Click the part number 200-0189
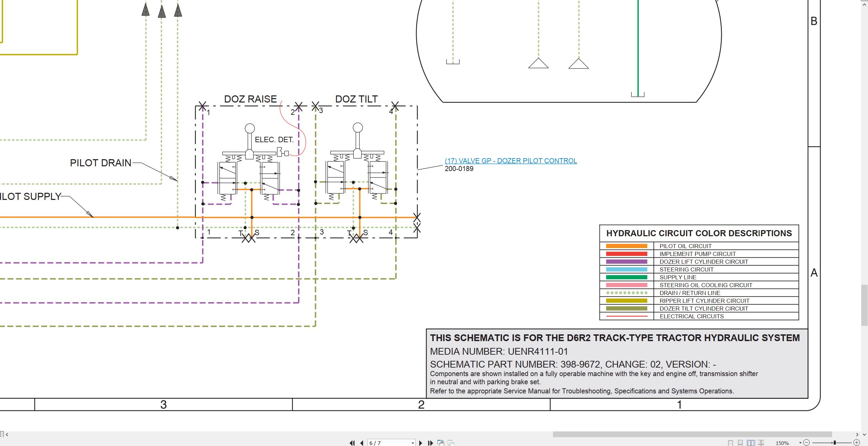Viewport: 868px width, 446px height. (459, 169)
